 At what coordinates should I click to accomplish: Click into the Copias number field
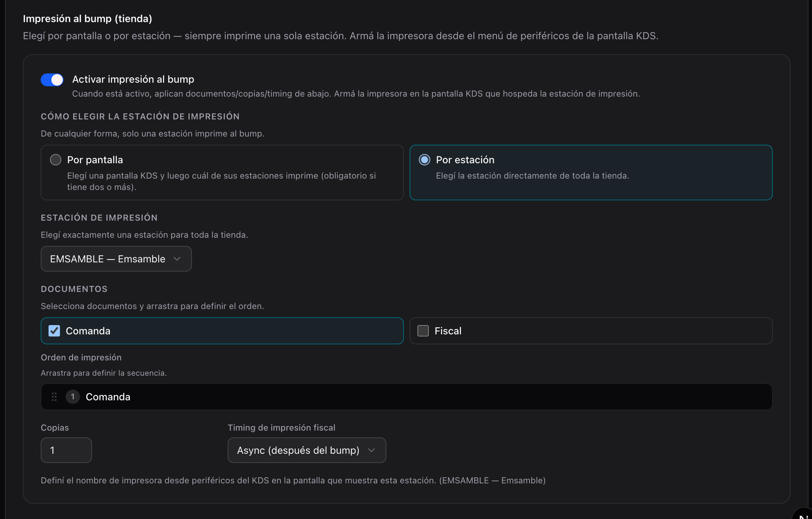point(66,450)
